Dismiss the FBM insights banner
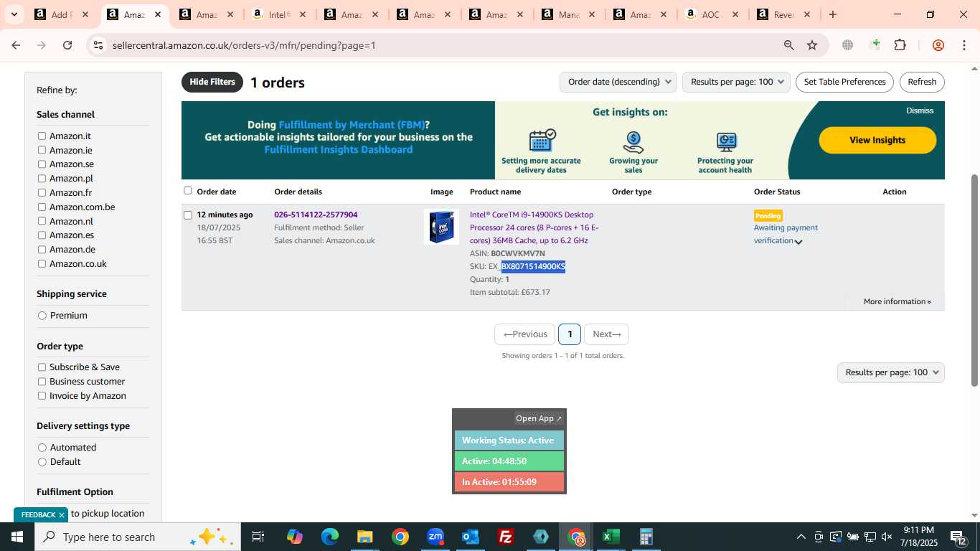This screenshot has height=551, width=980. point(920,110)
